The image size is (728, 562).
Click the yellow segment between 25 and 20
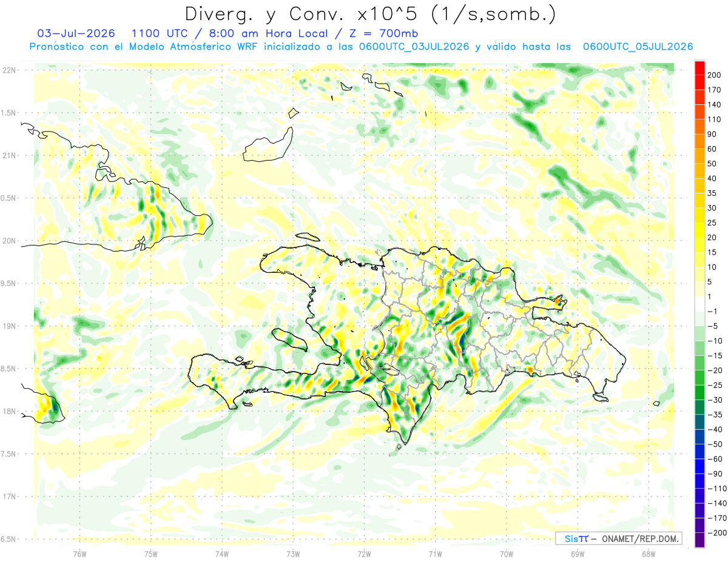699,230
